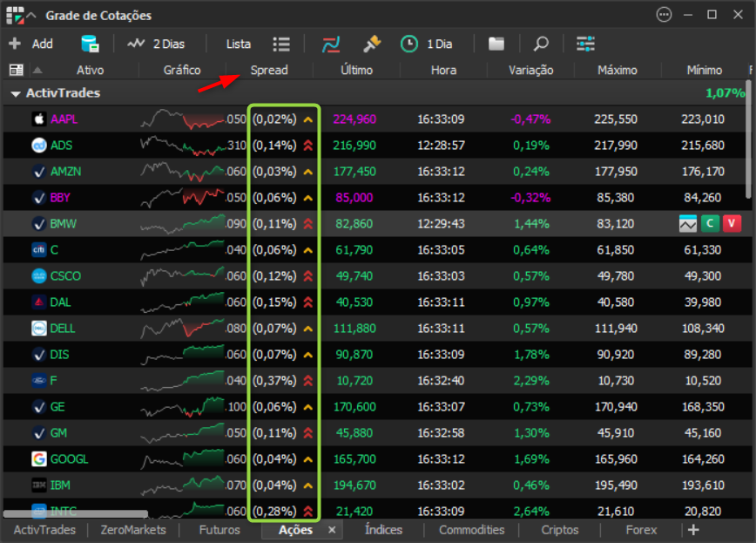
Task: Click the magnifier search icon
Action: pyautogui.click(x=541, y=44)
